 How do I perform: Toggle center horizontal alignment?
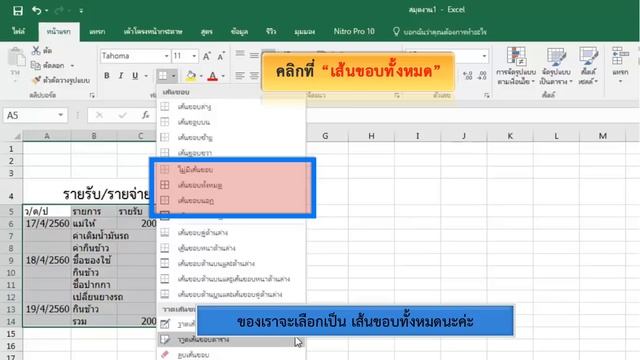pyautogui.click(x=254, y=76)
